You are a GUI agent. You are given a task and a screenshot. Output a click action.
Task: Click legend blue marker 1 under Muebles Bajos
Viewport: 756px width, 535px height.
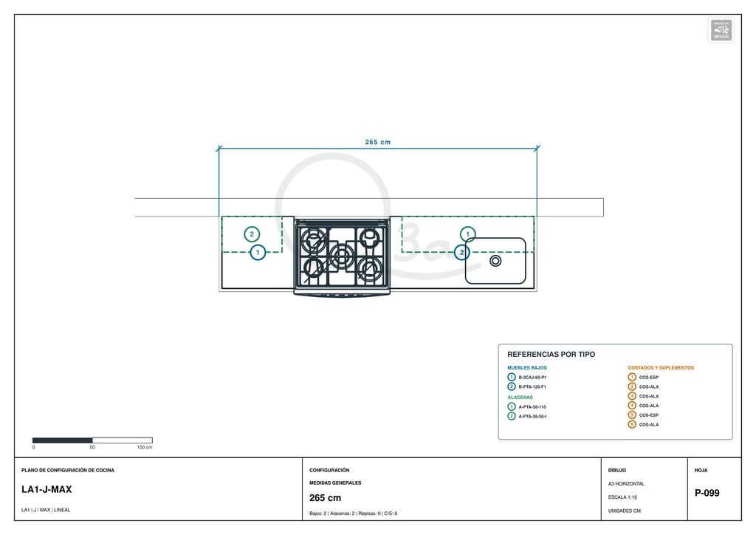pyautogui.click(x=512, y=378)
